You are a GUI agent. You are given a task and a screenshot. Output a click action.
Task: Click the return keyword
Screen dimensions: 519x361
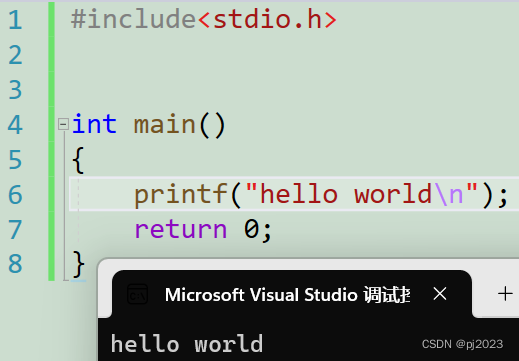coord(181,230)
